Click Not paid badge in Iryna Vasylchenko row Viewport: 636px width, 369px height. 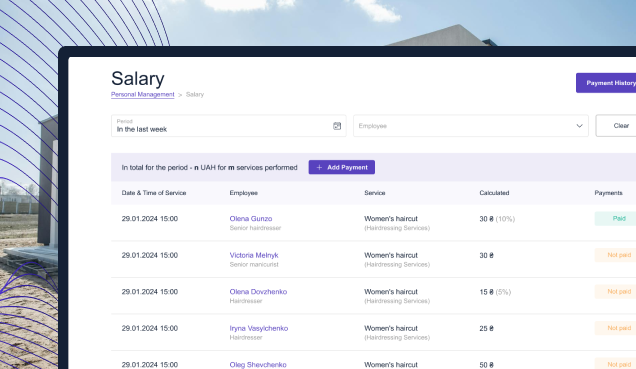tap(615, 328)
